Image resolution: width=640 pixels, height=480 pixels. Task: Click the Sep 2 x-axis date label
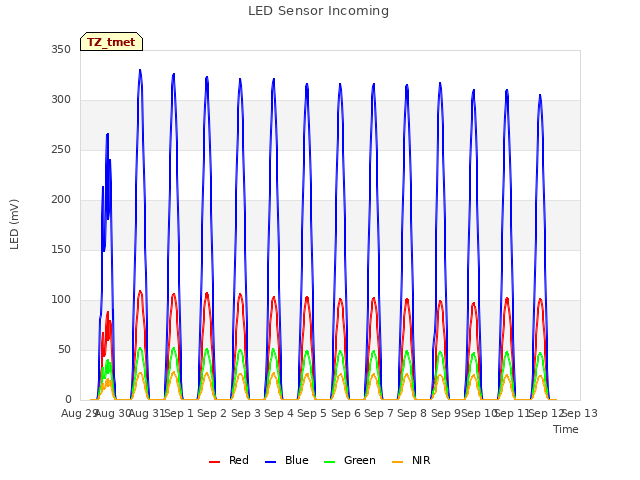click(212, 413)
